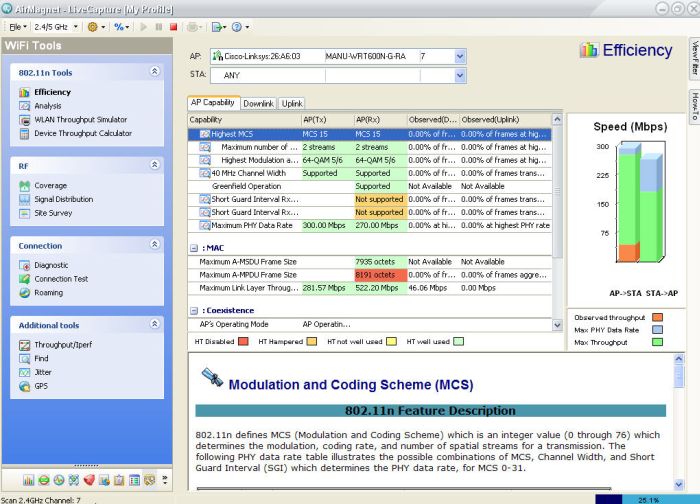Image resolution: width=700 pixels, height=504 pixels.
Task: Switch to the Downlink tab
Action: coord(258,104)
